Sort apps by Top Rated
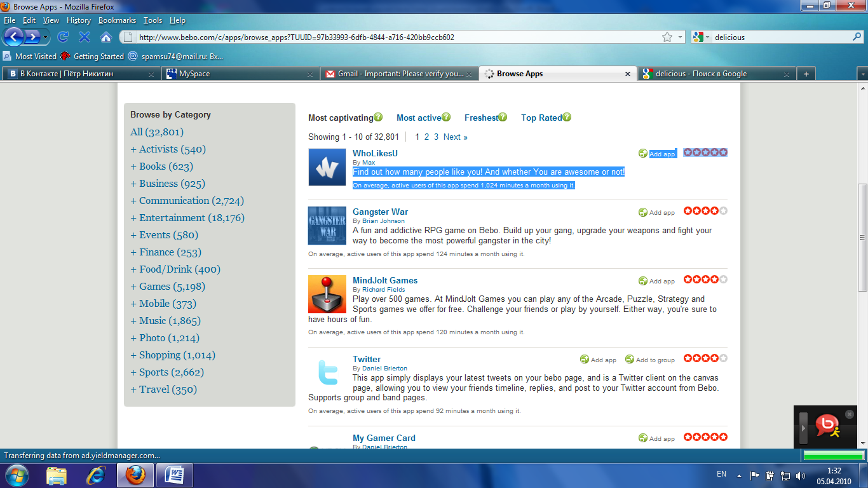Viewport: 868px width, 488px height. click(x=541, y=118)
